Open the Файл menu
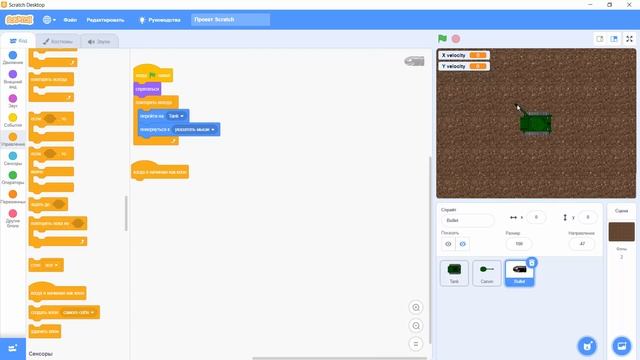 [x=70, y=20]
